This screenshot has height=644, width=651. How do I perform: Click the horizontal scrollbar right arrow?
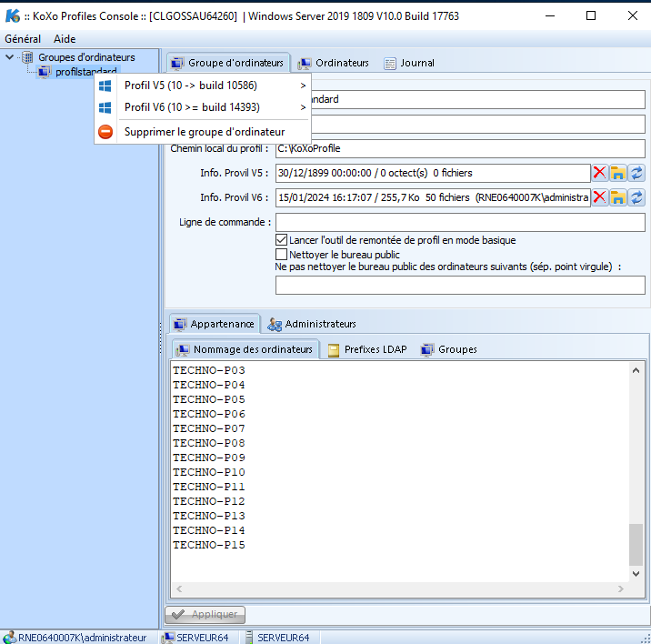621,589
